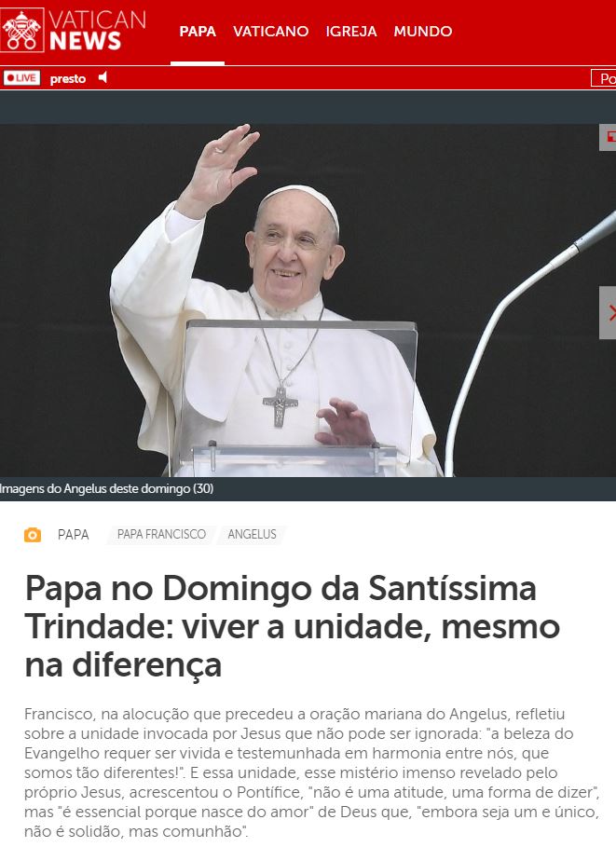Open gallery thumbnails view icon
Viewport: 616px width, 847px height.
tap(609, 137)
